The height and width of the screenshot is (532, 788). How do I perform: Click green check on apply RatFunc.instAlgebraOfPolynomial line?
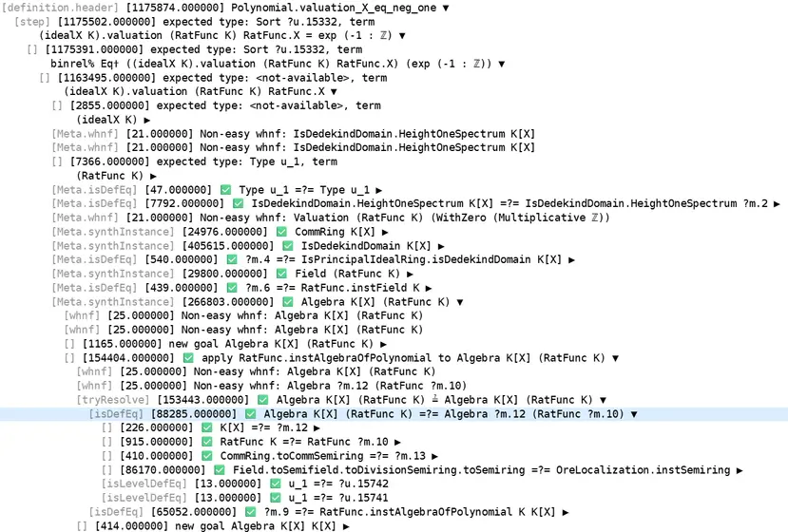(188, 358)
